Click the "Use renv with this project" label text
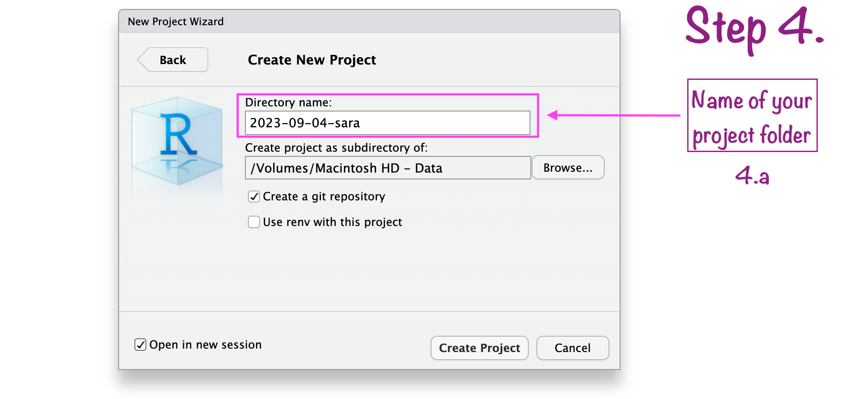This screenshot has height=399, width=868. pos(332,222)
